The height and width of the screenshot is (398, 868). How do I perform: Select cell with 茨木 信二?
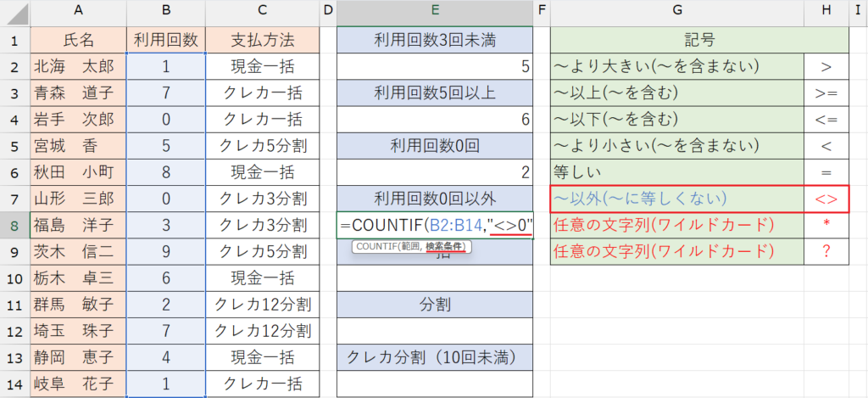78,252
